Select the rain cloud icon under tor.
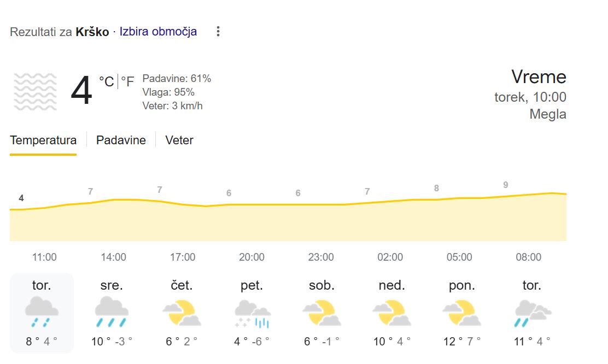This screenshot has height=364, width=608. 41,312
